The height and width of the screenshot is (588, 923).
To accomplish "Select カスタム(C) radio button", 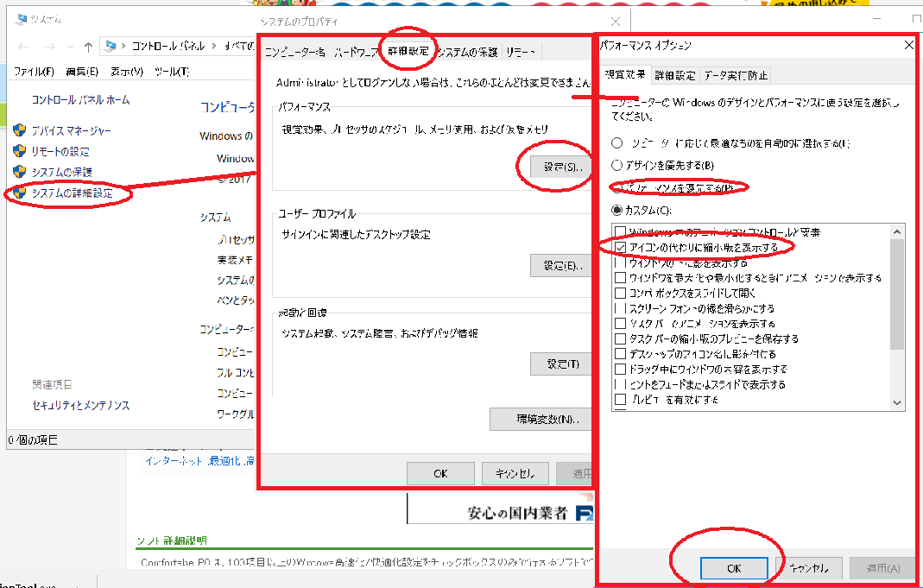I will tap(616, 210).
